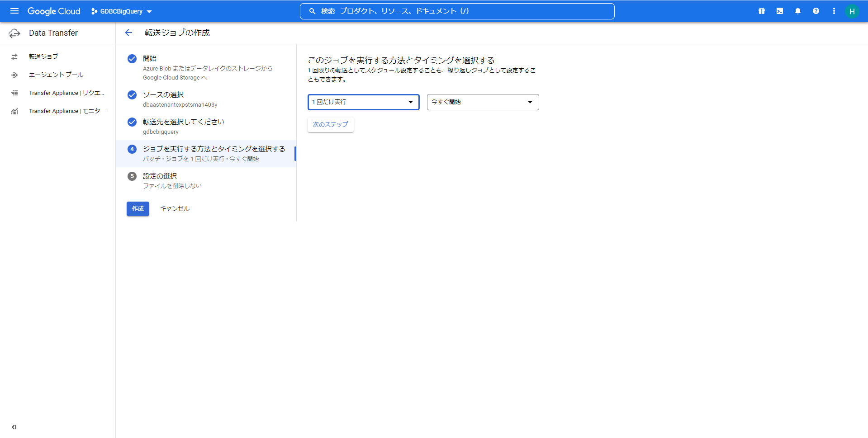Open エージェントプール in sidebar
The image size is (868, 438).
[x=56, y=75]
